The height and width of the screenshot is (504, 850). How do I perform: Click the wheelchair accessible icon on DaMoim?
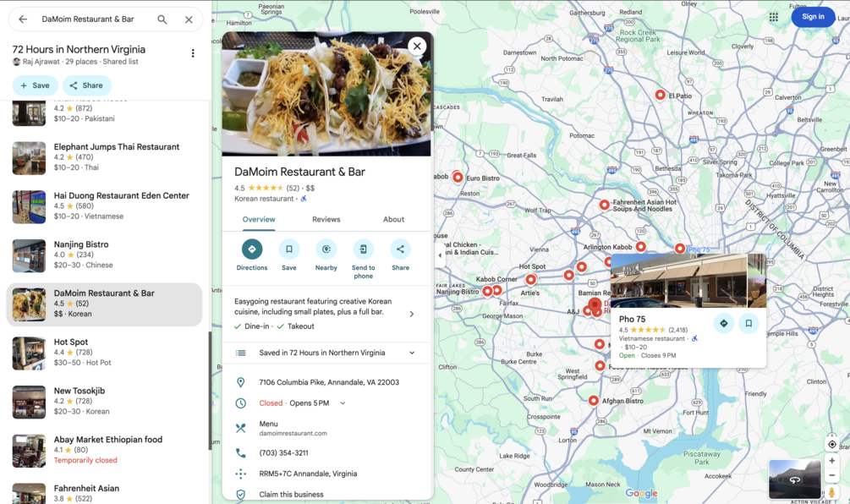point(304,199)
